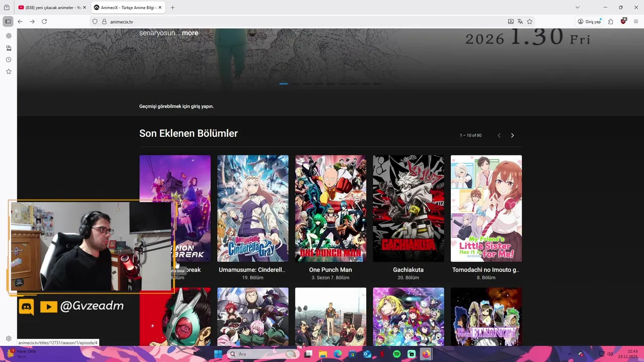
Task: Launch Netflix from the taskbar
Action: tap(382, 354)
